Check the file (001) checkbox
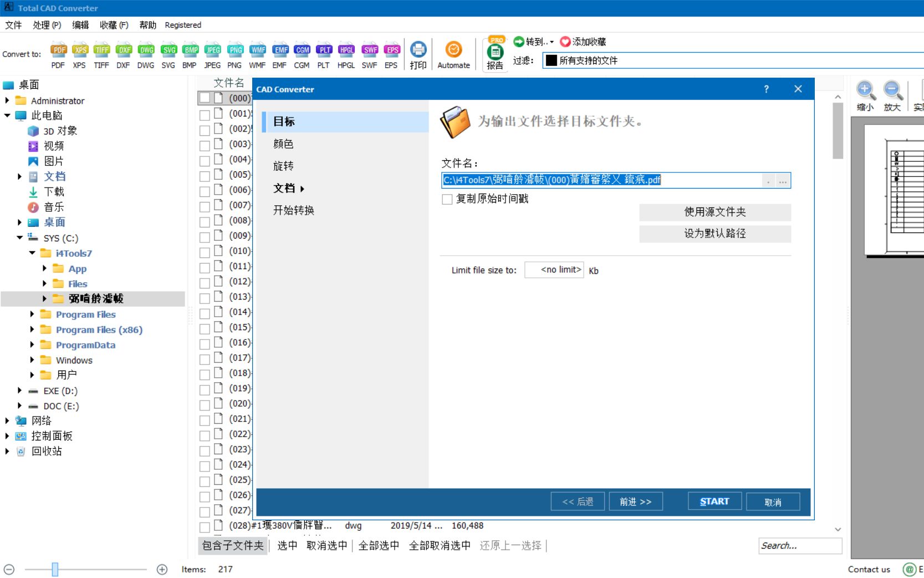The image size is (924, 578). (x=205, y=115)
